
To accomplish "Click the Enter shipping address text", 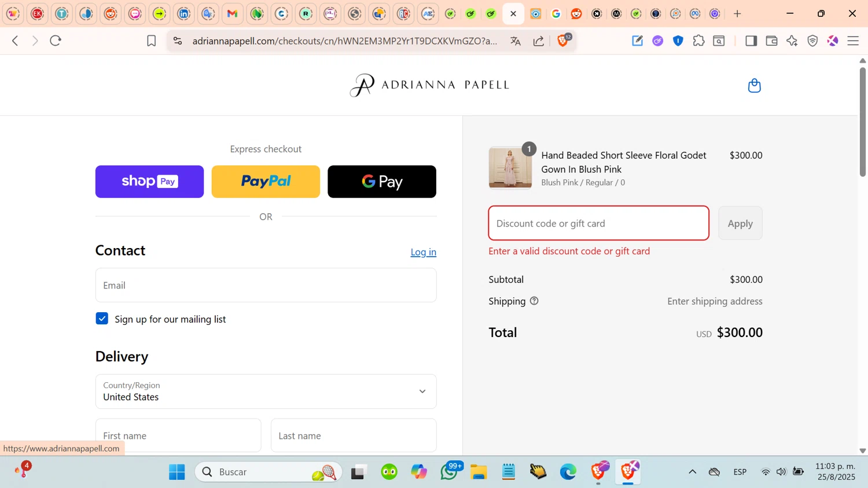I will (x=715, y=301).
